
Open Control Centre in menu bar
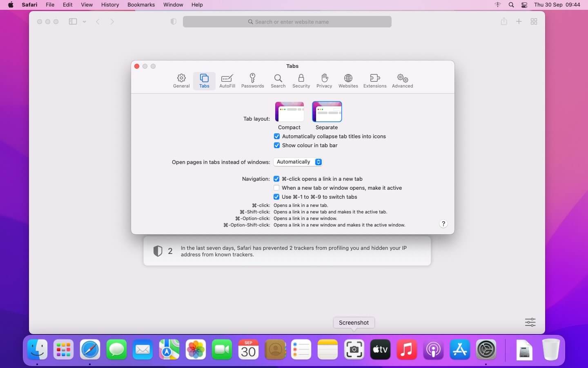524,5
